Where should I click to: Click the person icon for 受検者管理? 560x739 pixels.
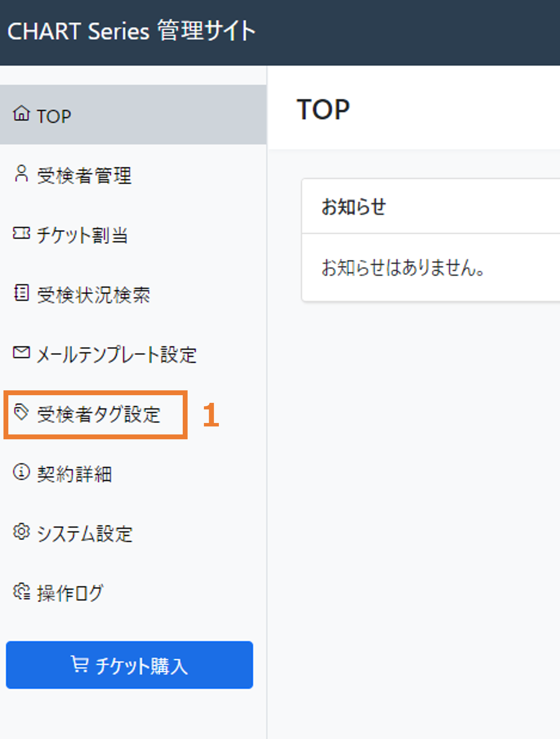click(x=22, y=174)
